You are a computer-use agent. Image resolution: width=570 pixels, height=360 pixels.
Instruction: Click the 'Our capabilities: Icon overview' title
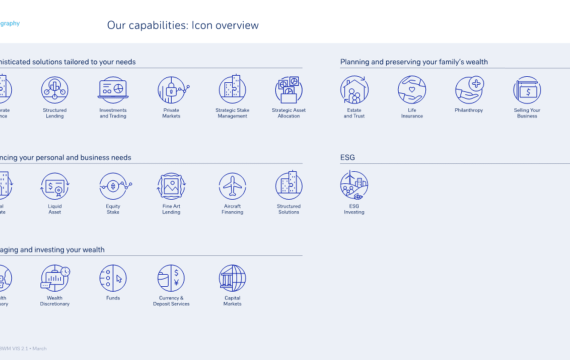(183, 25)
